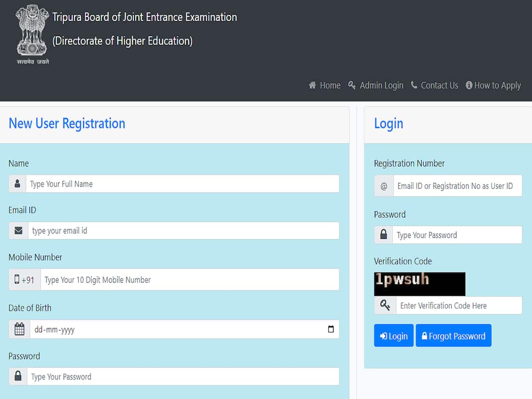
Task: Click the @ icon beside Registration Number
Action: pyautogui.click(x=384, y=186)
